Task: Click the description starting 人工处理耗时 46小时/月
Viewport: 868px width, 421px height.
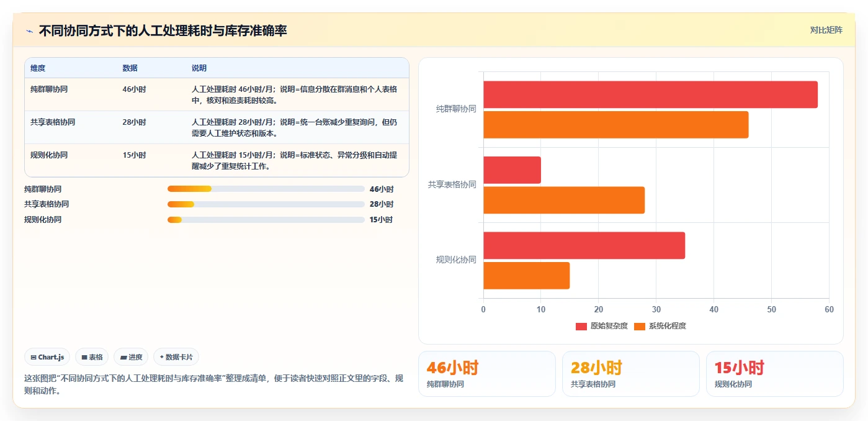Action: 295,94
